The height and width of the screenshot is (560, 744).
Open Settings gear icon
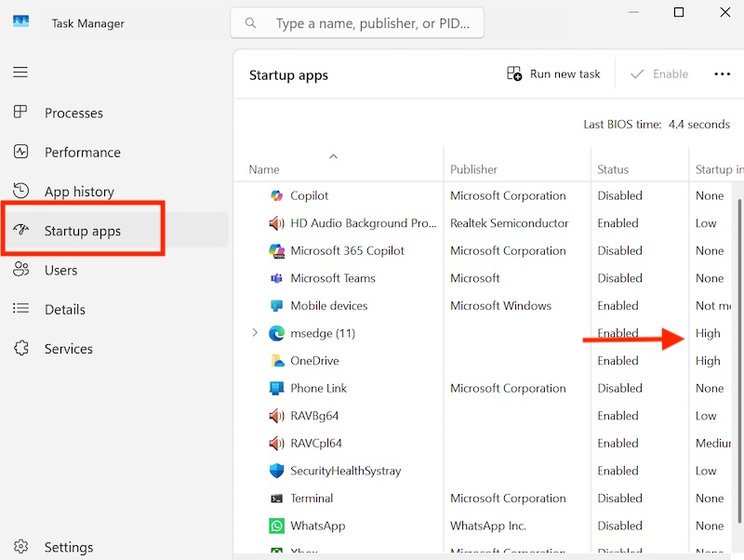pos(20,547)
